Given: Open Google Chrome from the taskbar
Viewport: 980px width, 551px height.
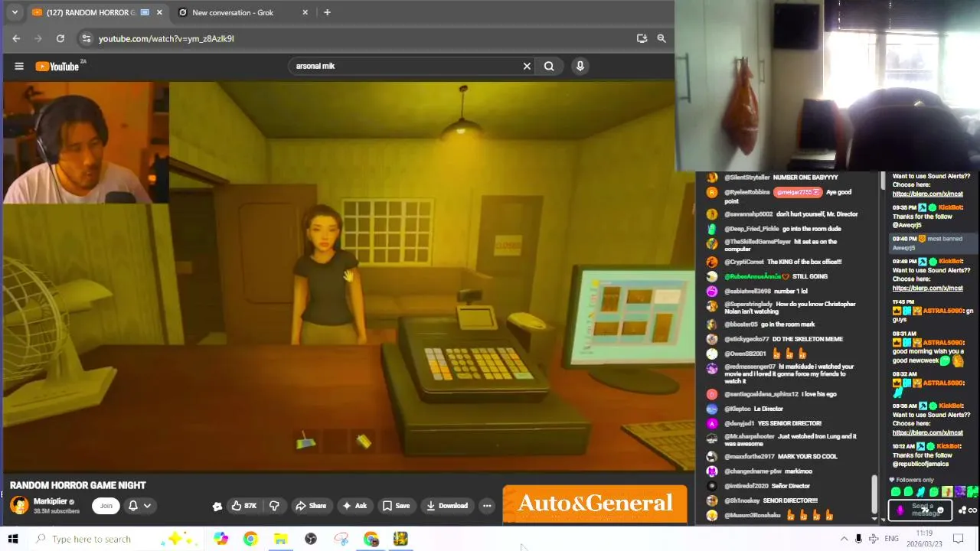Looking at the screenshot, I should (250, 539).
